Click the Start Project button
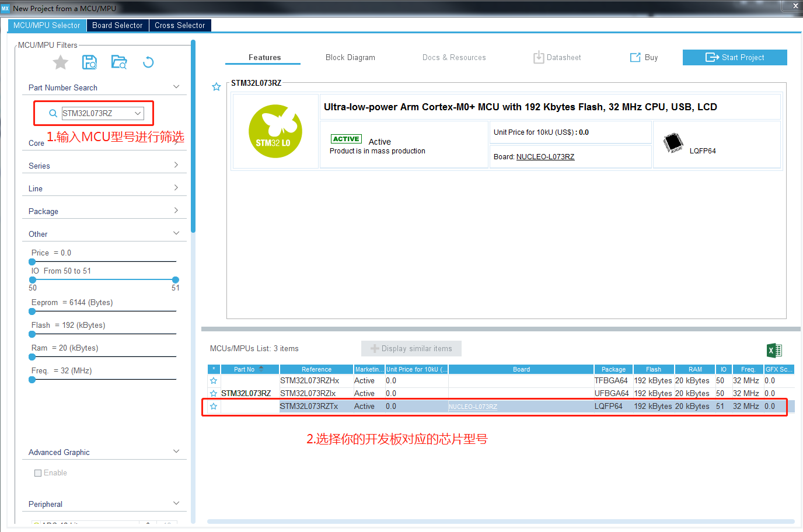The image size is (803, 532). [735, 58]
